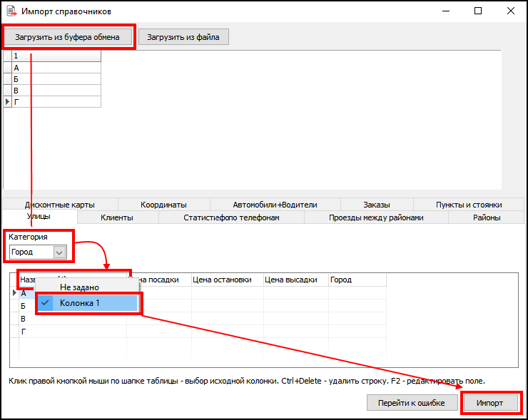Minimize the 'Импорт справочников' window
Screen dimensions: 528x420
click(446, 11)
